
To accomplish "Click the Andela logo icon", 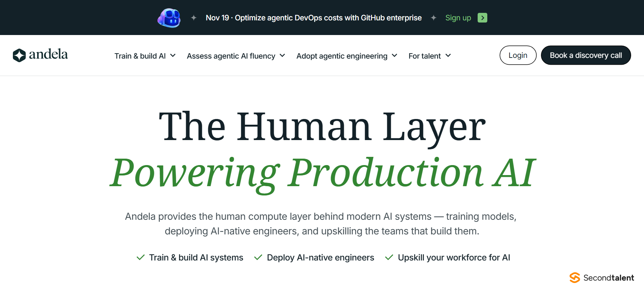I will point(19,55).
